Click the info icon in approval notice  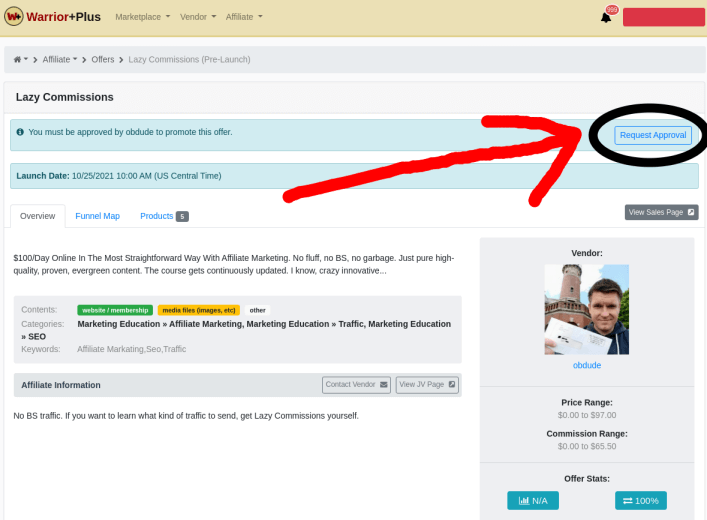tap(20, 132)
